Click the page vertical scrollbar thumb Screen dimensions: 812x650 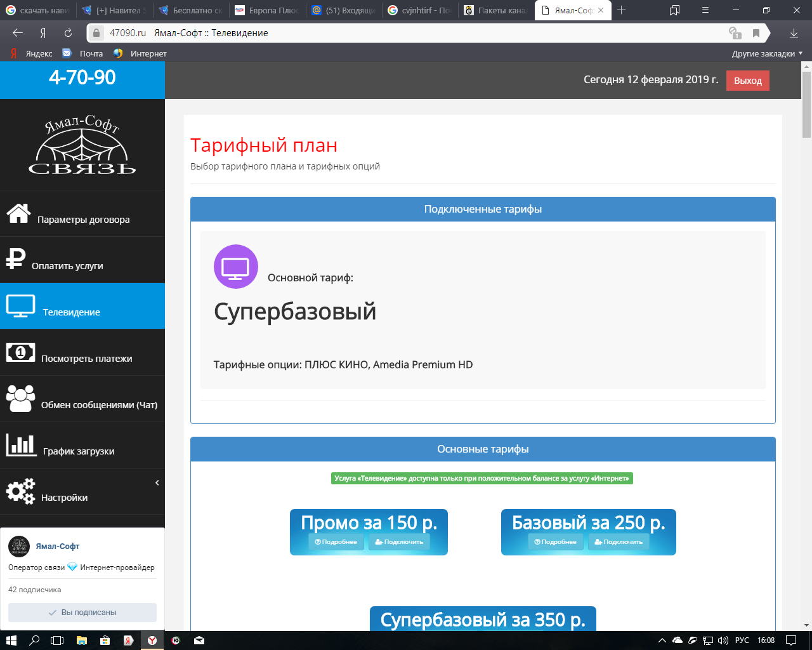click(x=806, y=104)
